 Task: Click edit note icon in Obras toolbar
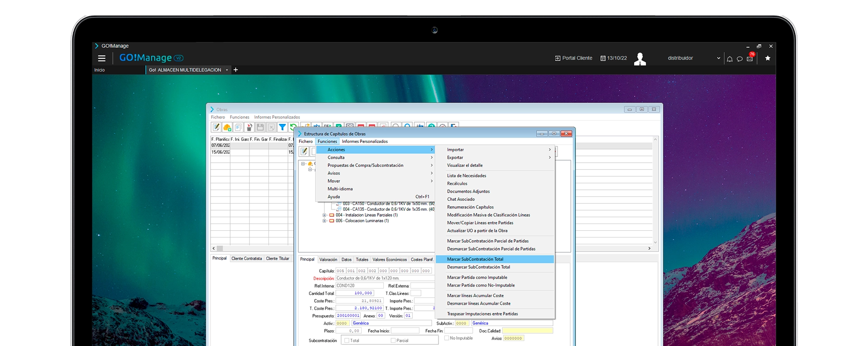click(216, 128)
